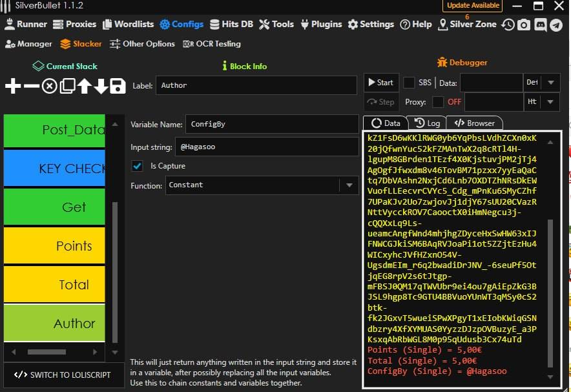Viewport: 571px width, 392px height.
Task: Open the Hits DB menu
Action: (231, 25)
